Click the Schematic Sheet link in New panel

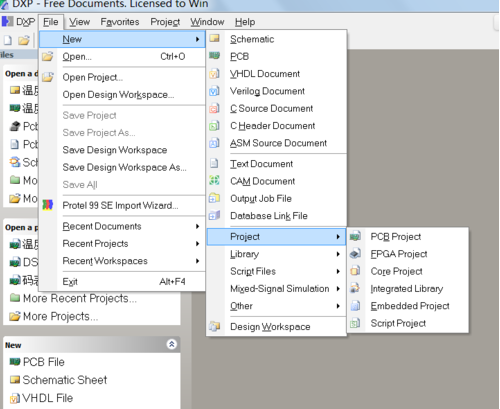click(65, 380)
